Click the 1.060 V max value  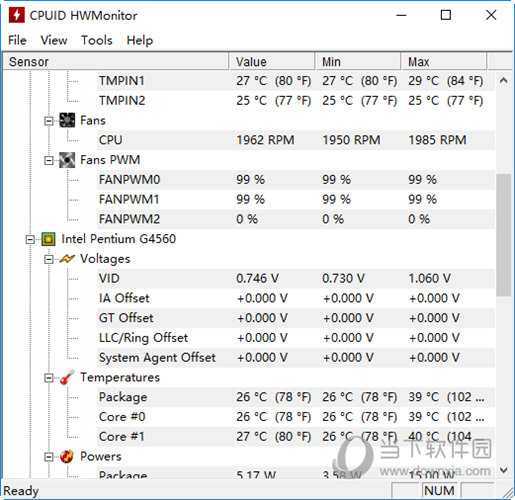430,278
